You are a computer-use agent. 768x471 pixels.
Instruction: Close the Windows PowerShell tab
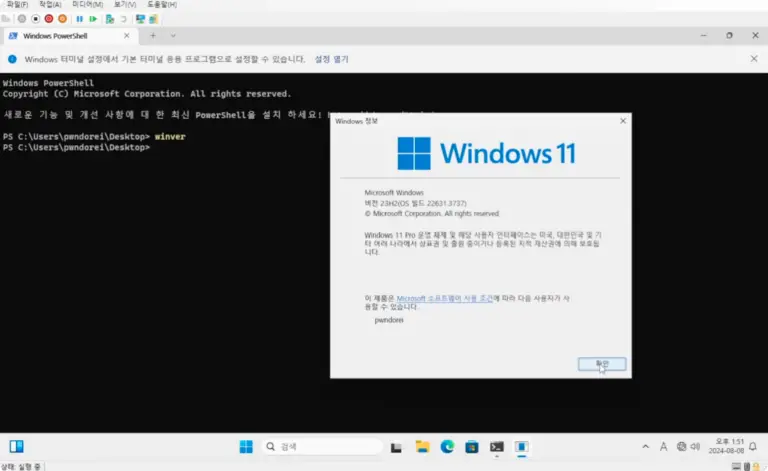pos(126,36)
